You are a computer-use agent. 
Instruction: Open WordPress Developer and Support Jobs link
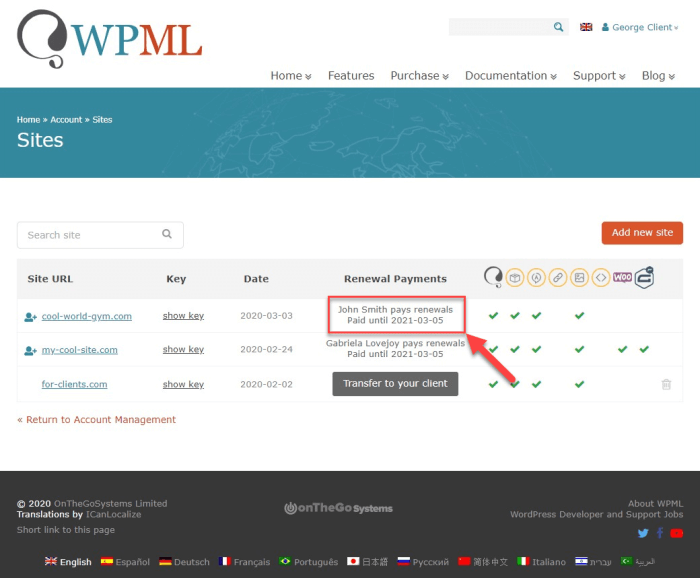(596, 514)
